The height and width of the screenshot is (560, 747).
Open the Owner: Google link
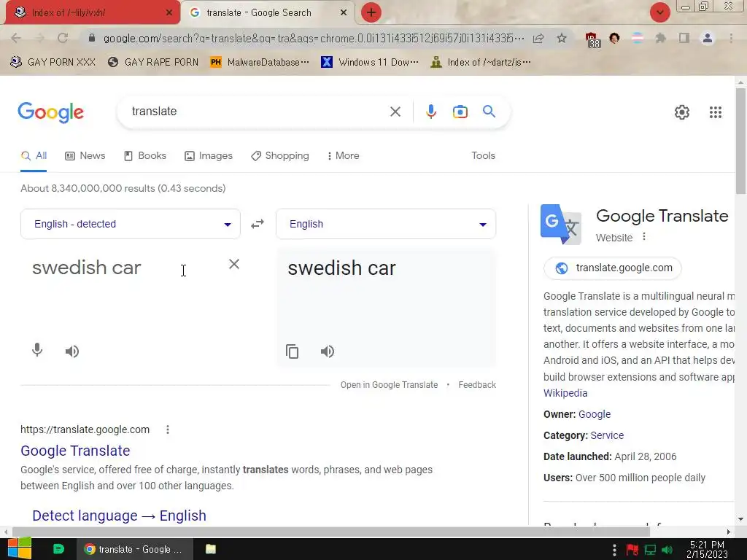[x=594, y=414]
